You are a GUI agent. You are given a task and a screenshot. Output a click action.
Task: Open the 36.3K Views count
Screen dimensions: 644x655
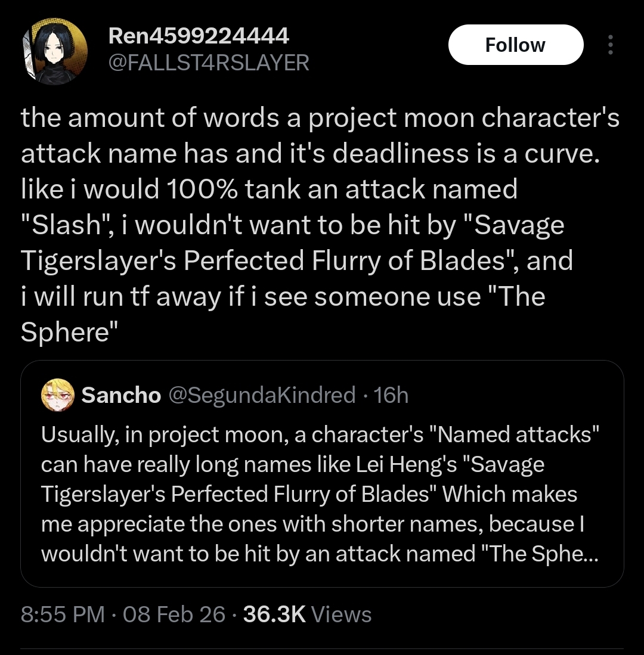[307, 614]
